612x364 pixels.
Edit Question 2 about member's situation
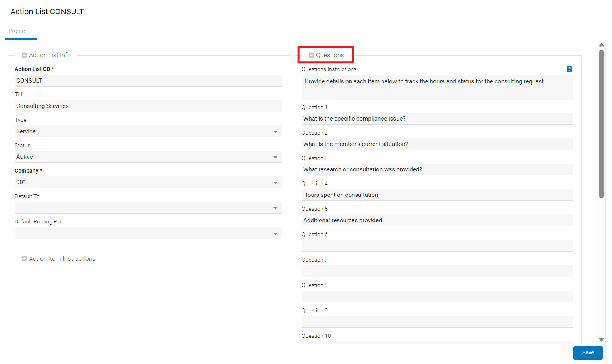click(437, 144)
